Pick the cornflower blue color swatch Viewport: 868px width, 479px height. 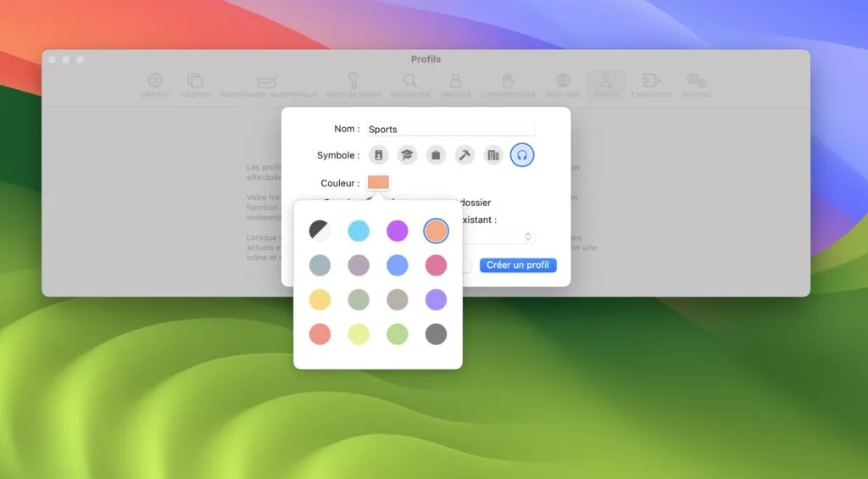pos(398,265)
